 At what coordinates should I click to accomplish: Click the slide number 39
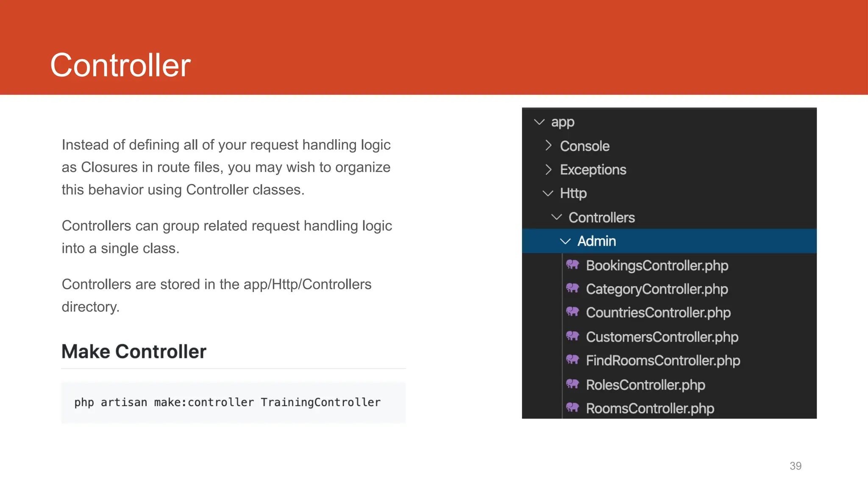coord(796,466)
